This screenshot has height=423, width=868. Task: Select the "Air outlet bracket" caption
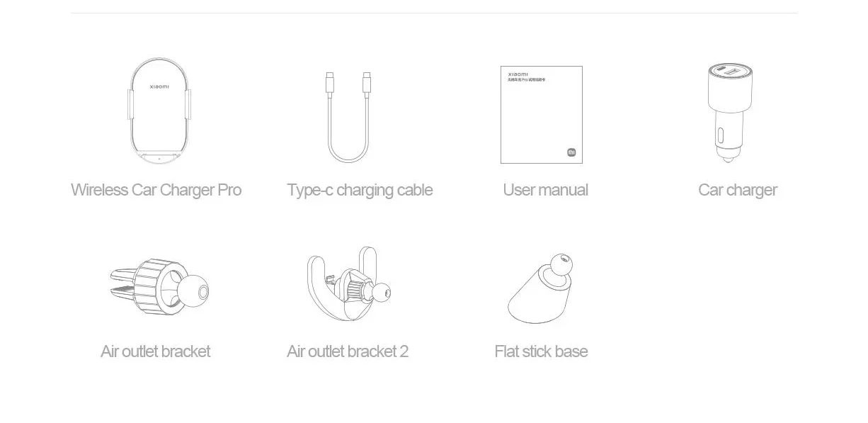[x=156, y=351]
